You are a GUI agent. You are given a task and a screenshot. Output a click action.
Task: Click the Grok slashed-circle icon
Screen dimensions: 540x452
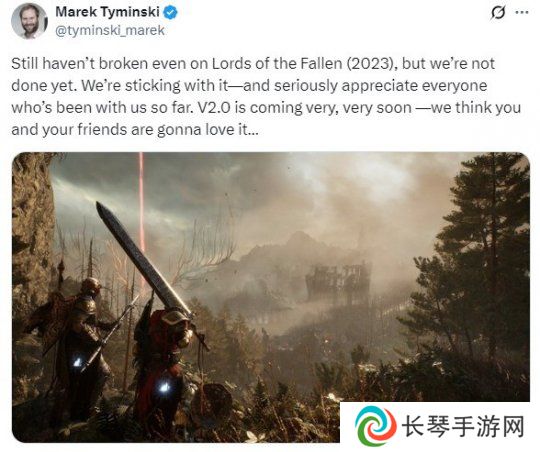tap(498, 13)
